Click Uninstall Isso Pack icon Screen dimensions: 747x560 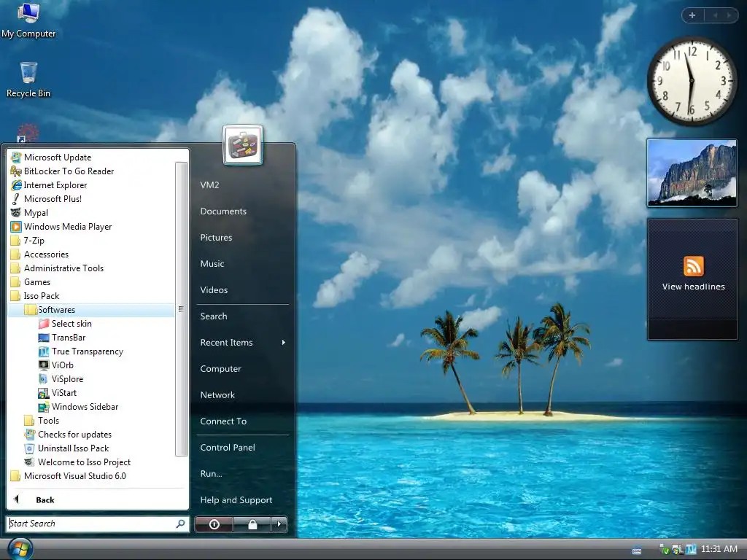point(29,448)
